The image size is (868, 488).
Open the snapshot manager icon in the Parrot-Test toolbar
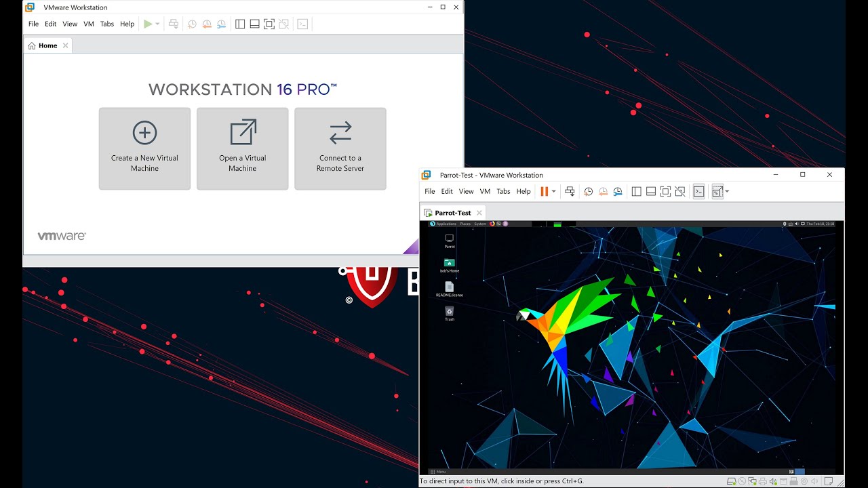[x=618, y=192]
